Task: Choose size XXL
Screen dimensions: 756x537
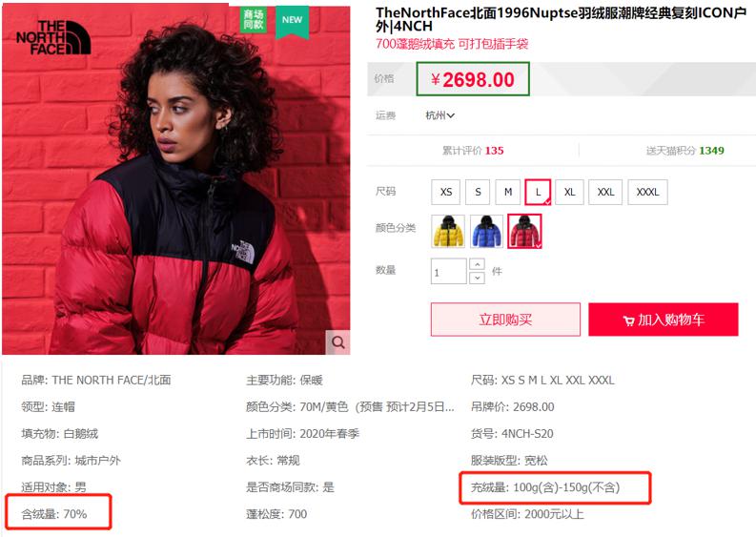Action: coord(605,192)
